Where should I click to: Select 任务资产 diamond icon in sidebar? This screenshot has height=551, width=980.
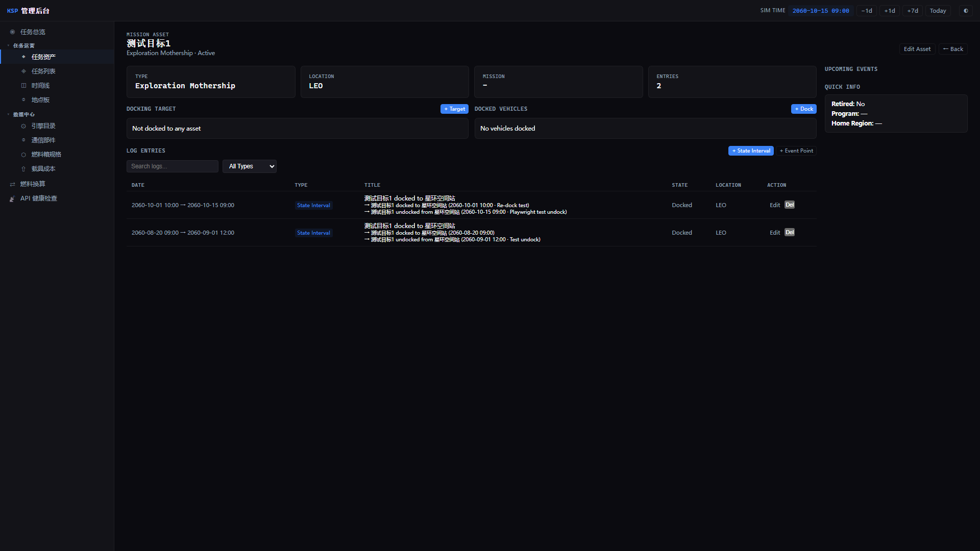click(x=23, y=57)
